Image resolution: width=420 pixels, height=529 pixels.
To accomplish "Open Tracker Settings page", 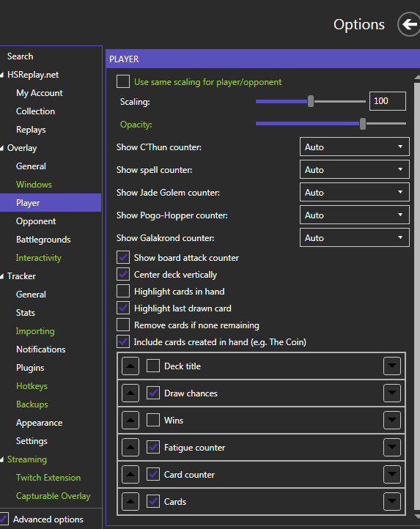I will coord(32,441).
